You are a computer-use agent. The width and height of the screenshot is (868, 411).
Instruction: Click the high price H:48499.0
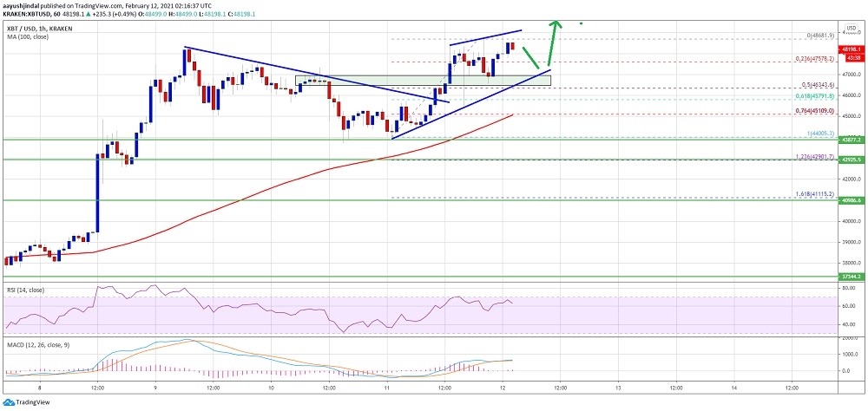tap(182, 14)
